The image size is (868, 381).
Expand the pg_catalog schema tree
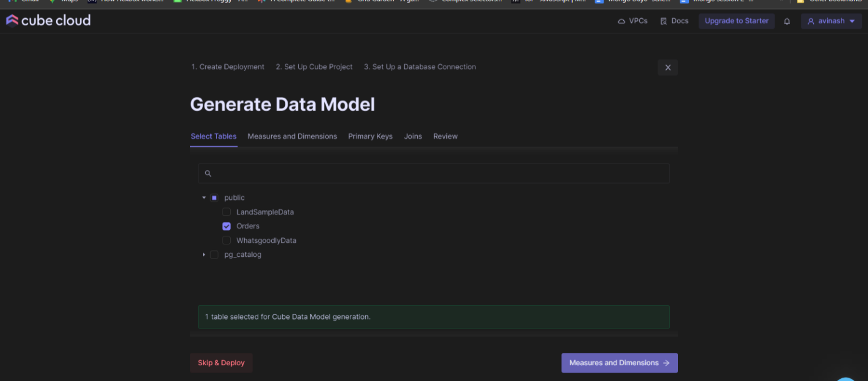click(204, 255)
